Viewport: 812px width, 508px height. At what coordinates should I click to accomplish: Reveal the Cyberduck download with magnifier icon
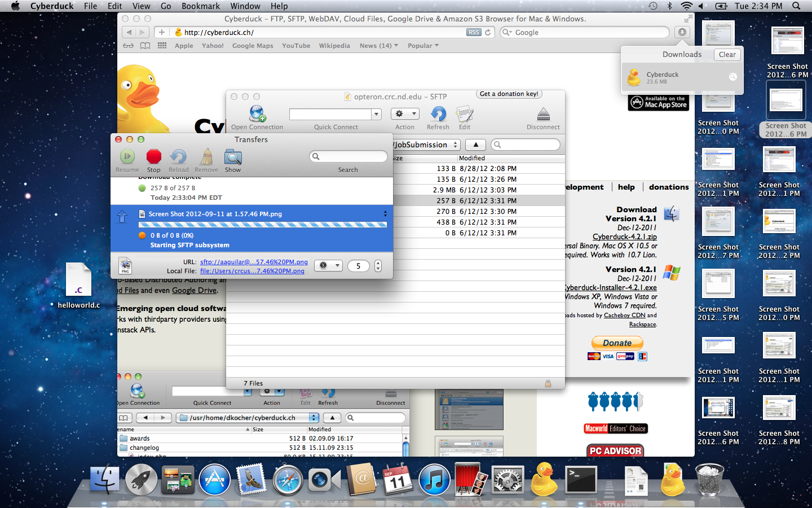[x=732, y=77]
